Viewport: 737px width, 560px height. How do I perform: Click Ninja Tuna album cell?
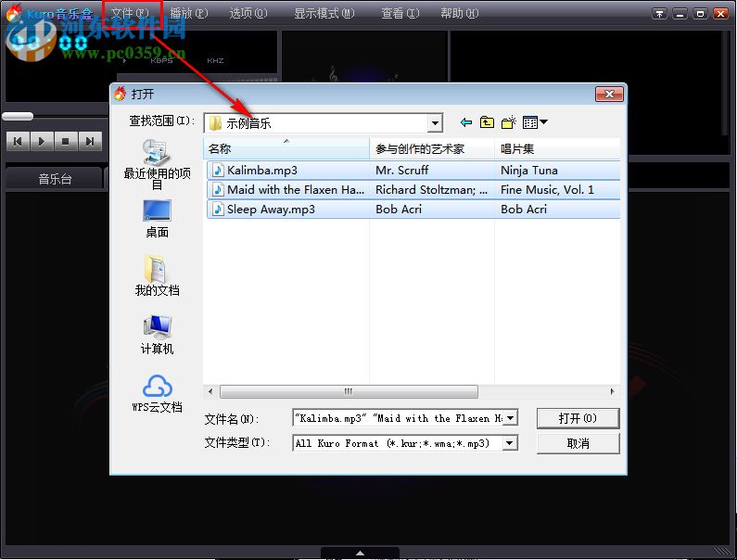pyautogui.click(x=529, y=171)
